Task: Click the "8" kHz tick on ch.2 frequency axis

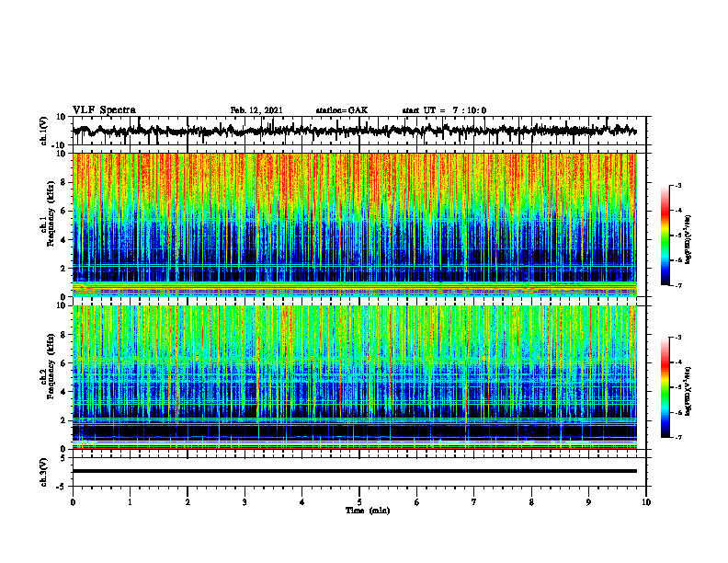Action: coord(64,335)
